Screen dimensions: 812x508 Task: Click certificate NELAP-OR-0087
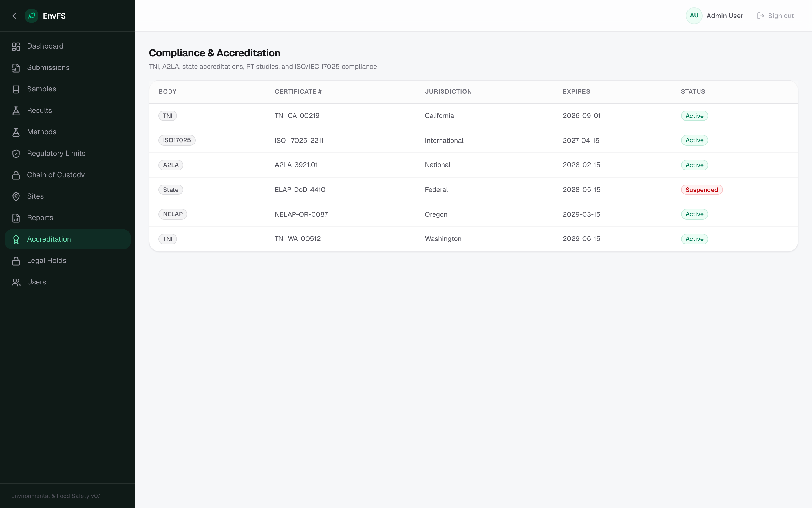(x=301, y=215)
